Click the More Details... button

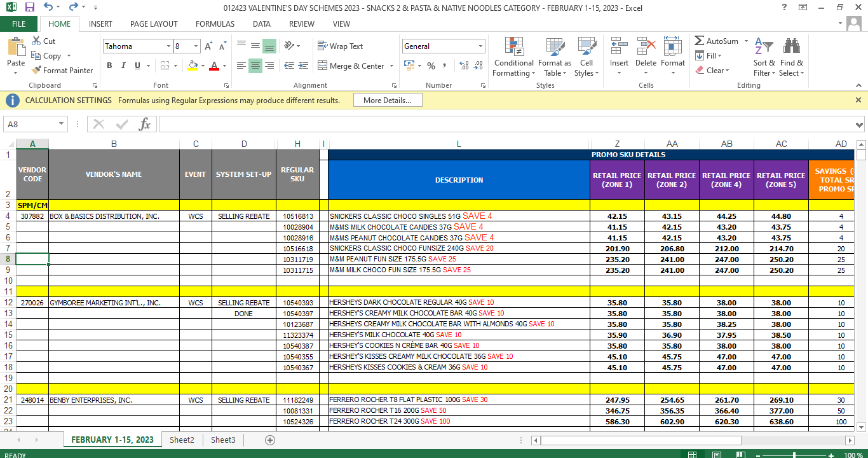click(x=388, y=100)
